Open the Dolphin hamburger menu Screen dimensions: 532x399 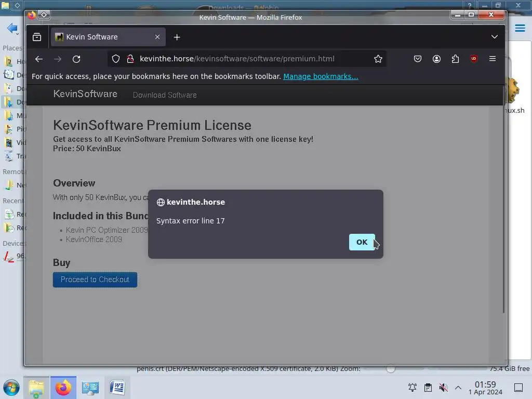tap(520, 28)
